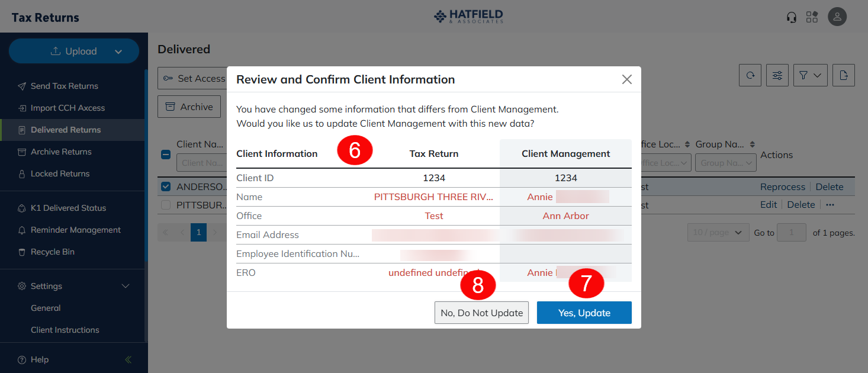Viewport: 868px width, 373px height.
Task: Click the three-dot more actions icon
Action: [x=830, y=205]
